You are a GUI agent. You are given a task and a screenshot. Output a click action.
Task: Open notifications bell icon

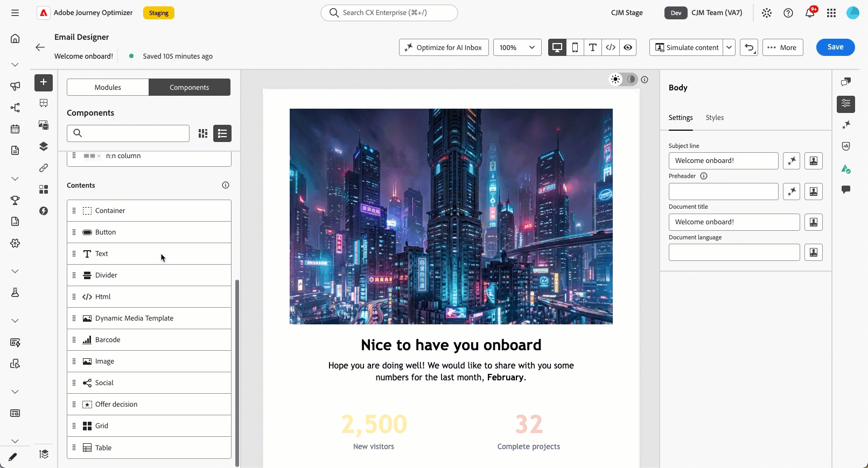[x=810, y=13]
